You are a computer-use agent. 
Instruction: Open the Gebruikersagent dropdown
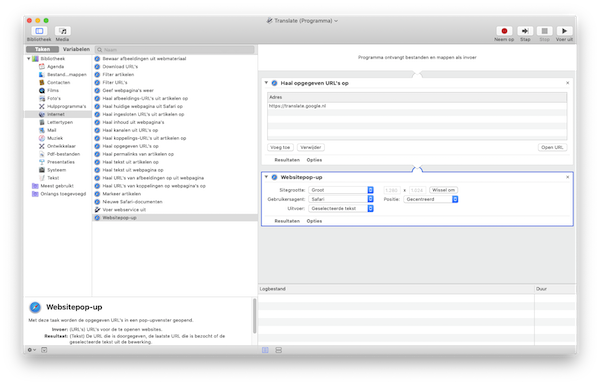pos(341,199)
